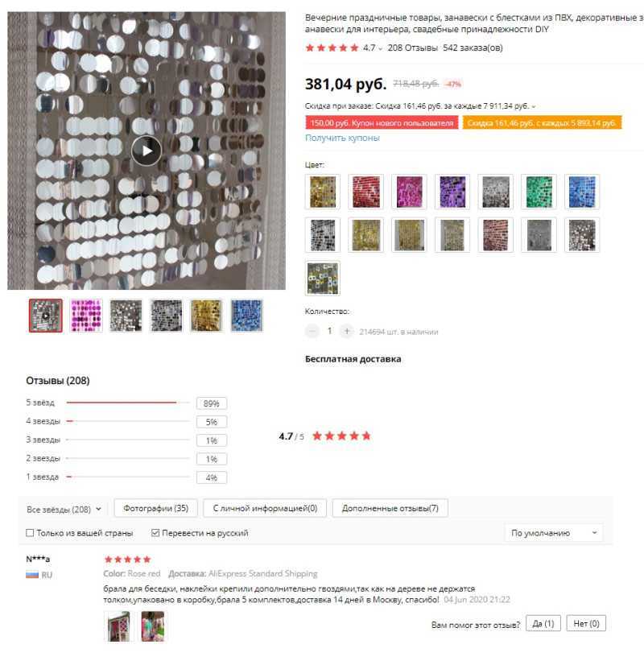Play the product video
The image size is (644, 665).
147,151
